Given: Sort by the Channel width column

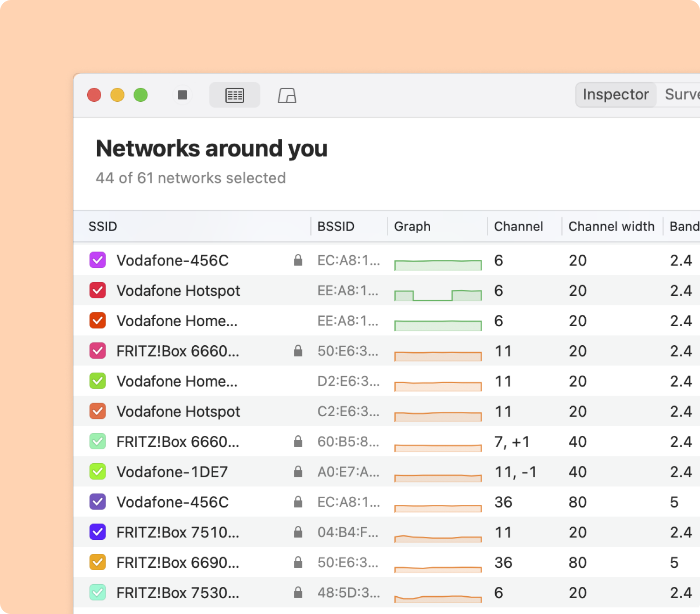Looking at the screenshot, I should tap(611, 226).
